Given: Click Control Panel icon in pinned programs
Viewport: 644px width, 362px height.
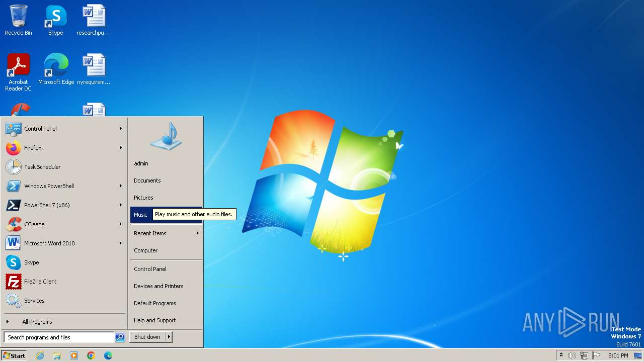Looking at the screenshot, I should pos(13,129).
